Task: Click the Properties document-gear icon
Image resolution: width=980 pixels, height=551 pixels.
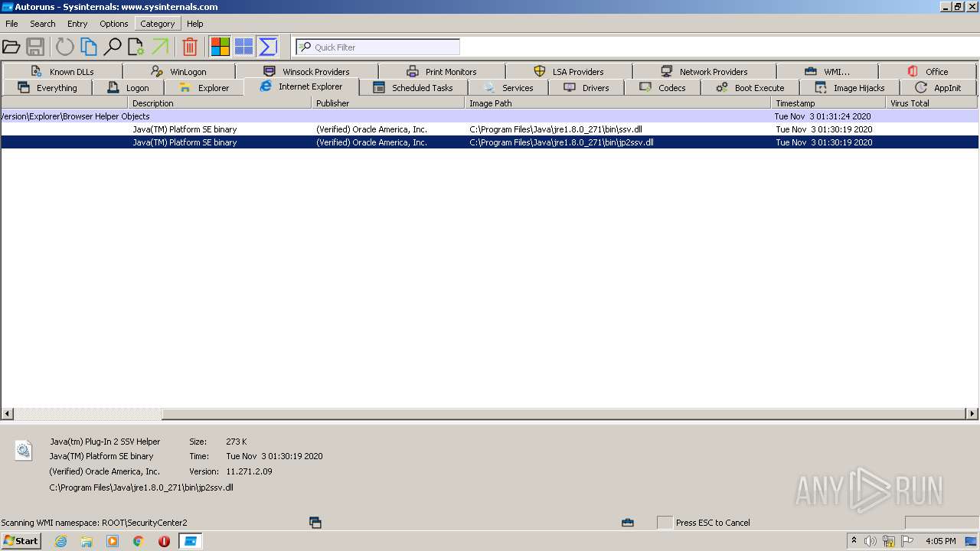Action: point(136,47)
